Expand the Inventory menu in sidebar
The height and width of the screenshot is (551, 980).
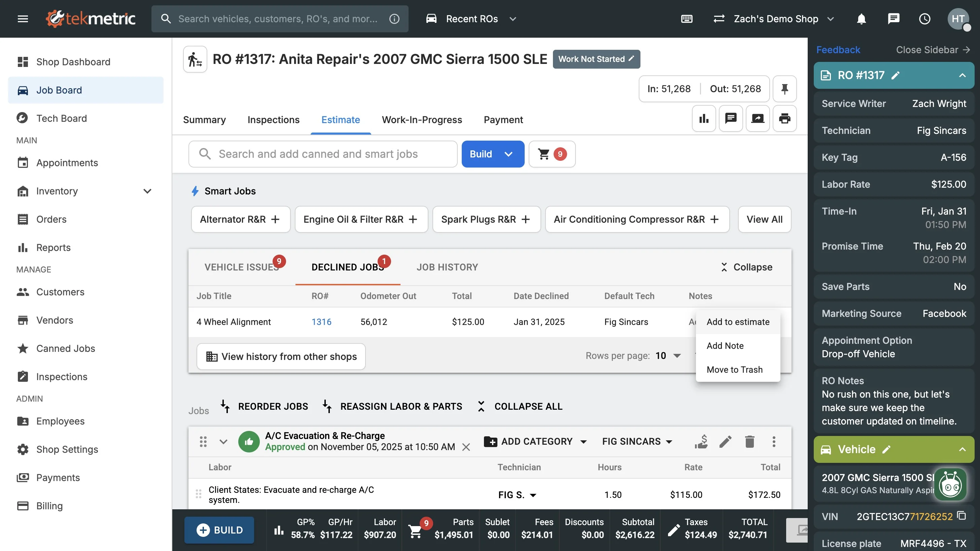click(147, 191)
